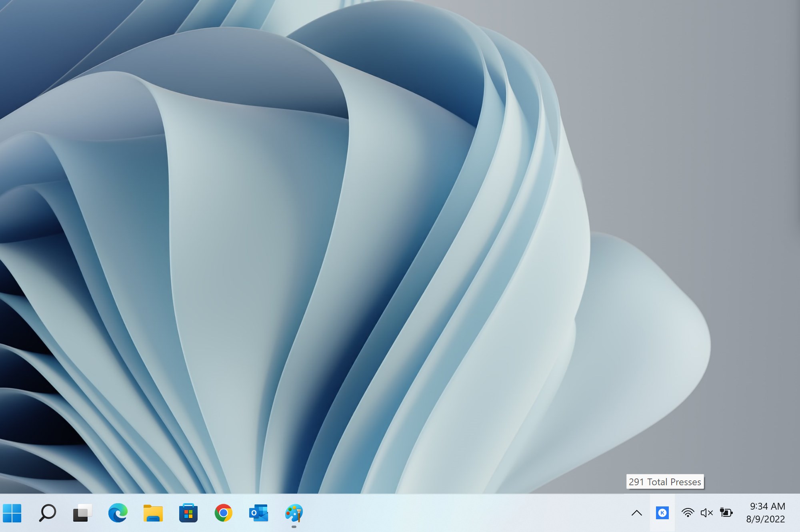The height and width of the screenshot is (532, 800).
Task: Switch to the running Paint app
Action: [294, 513]
